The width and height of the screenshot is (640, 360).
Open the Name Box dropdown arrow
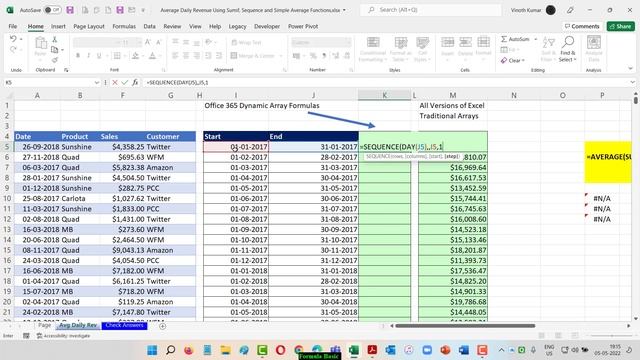coord(97,82)
